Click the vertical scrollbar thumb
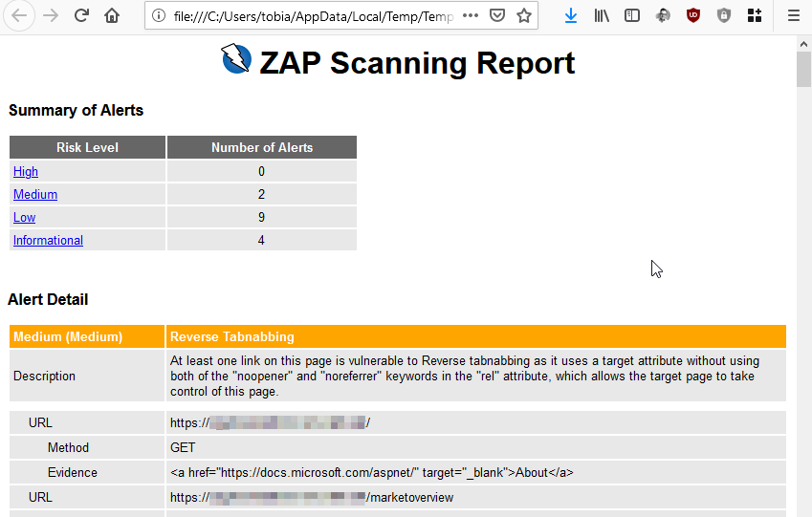This screenshot has height=517, width=812. (803, 69)
